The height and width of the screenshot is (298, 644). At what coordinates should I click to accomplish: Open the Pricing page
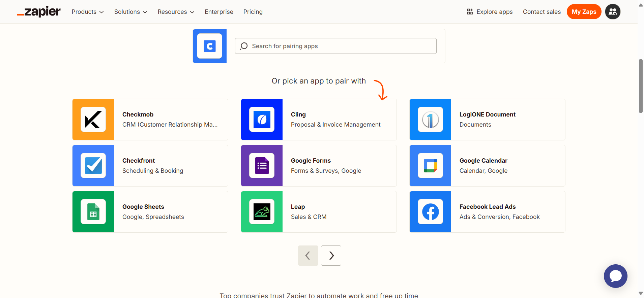(253, 12)
